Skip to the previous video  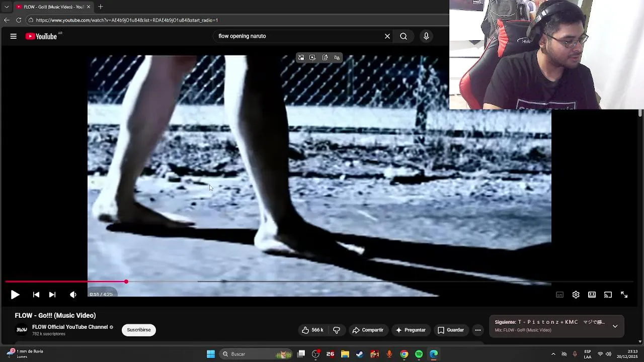tap(36, 295)
